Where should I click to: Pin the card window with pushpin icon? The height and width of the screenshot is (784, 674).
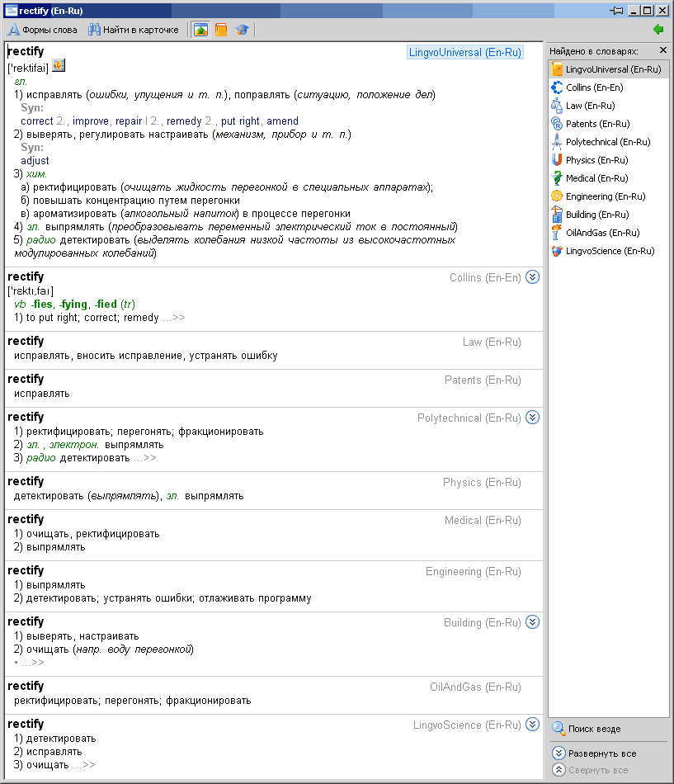tap(616, 11)
